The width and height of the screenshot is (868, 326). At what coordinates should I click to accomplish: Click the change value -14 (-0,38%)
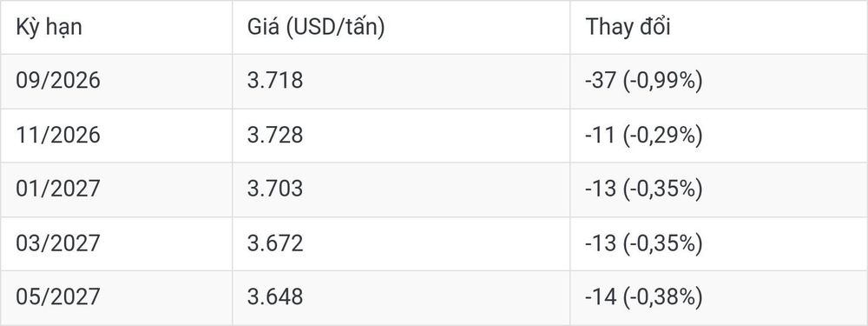pyautogui.click(x=644, y=297)
